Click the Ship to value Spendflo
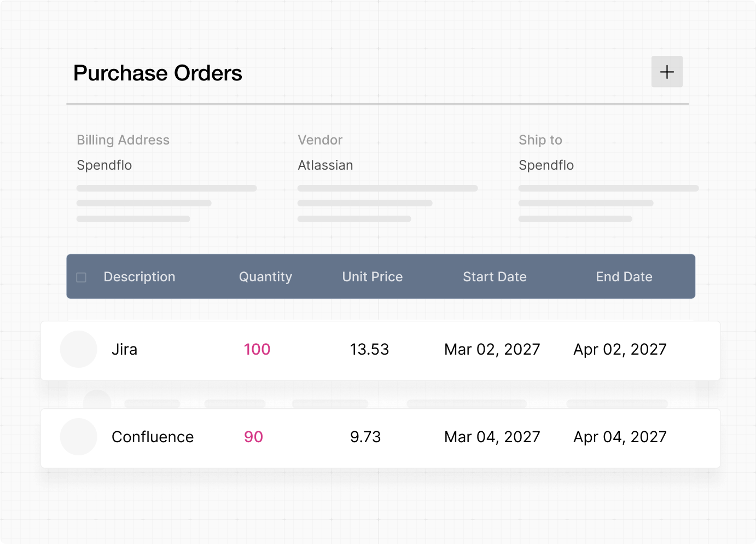Viewport: 756px width, 544px height. (x=546, y=165)
